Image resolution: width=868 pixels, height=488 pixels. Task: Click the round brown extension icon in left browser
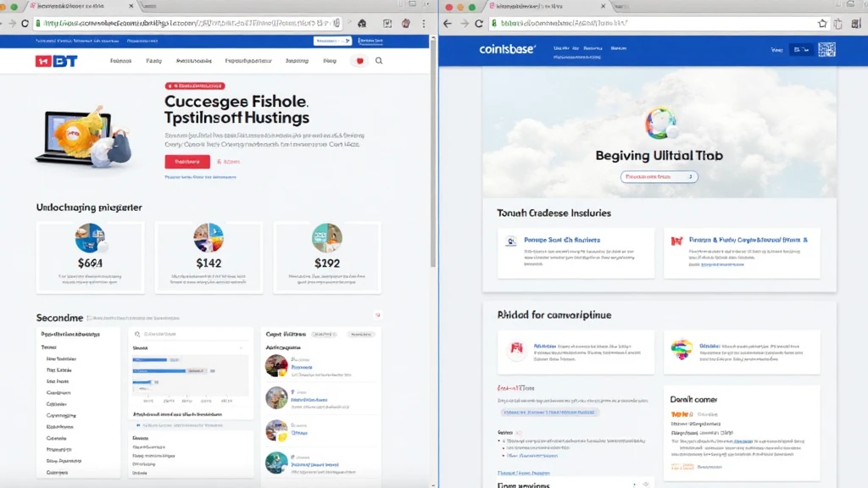406,23
